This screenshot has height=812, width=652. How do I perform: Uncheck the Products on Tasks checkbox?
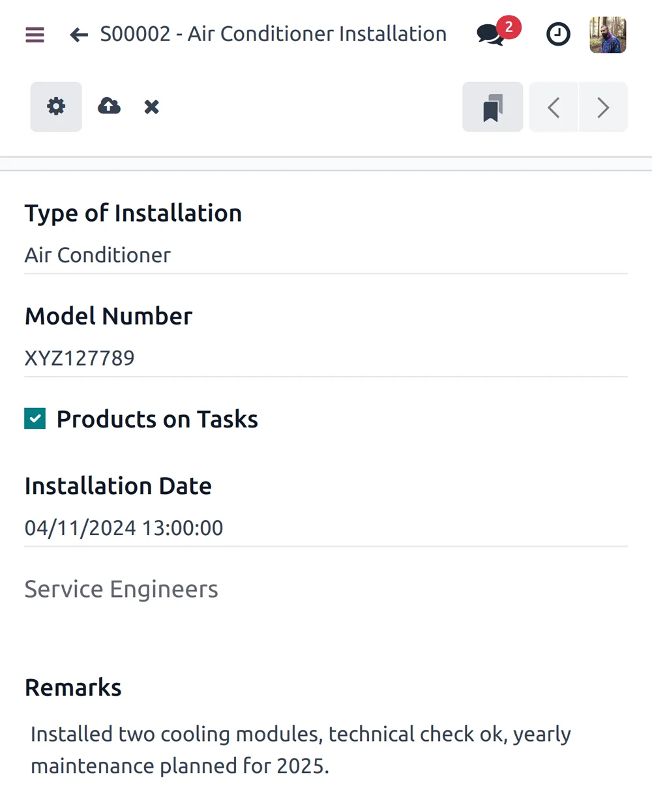pos(35,419)
